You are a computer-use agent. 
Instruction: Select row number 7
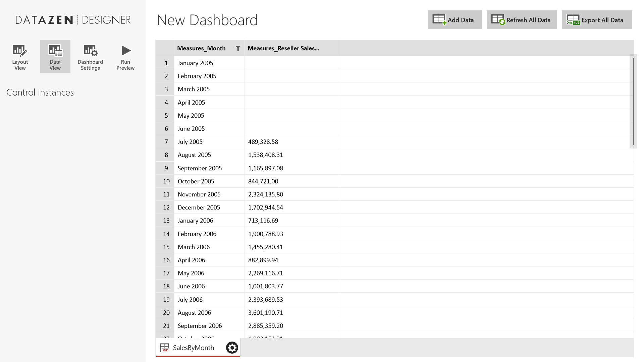166,142
